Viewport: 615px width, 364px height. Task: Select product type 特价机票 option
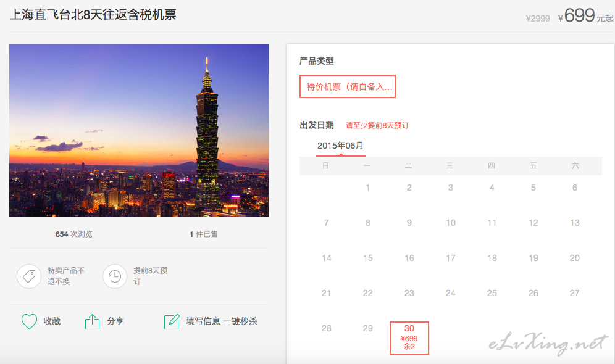pos(348,86)
